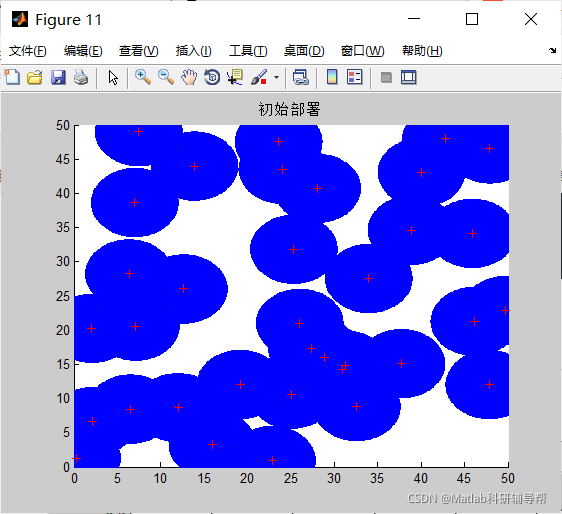Click the plot title 初始部署
562x514 pixels.
coord(289,109)
